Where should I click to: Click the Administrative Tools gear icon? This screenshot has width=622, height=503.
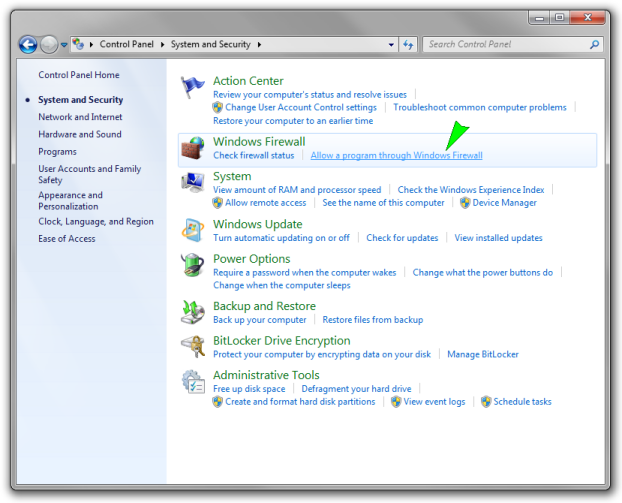coord(193,382)
